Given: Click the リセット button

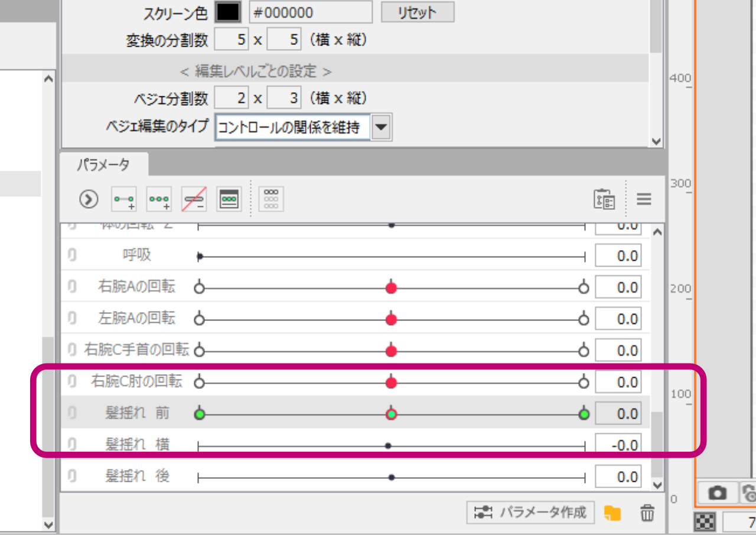Looking at the screenshot, I should pyautogui.click(x=418, y=12).
